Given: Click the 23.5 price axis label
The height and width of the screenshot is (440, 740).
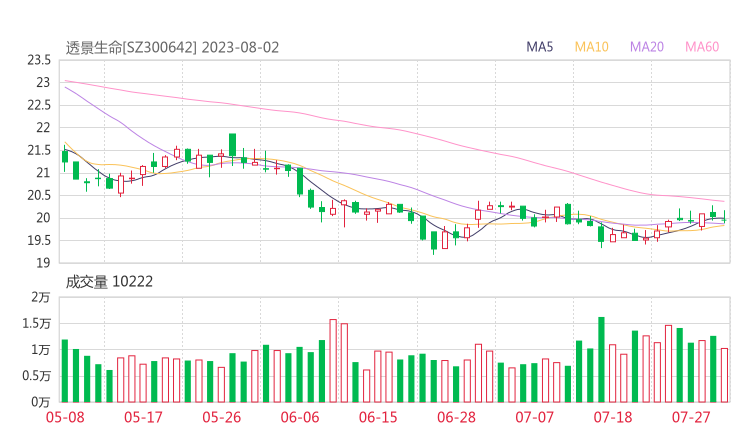Looking at the screenshot, I should 39,60.
